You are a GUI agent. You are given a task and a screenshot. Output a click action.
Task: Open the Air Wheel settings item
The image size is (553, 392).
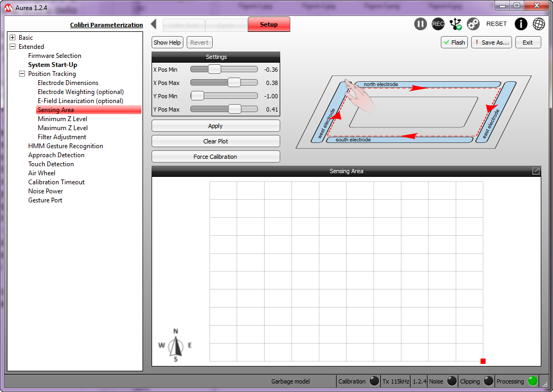tap(41, 173)
